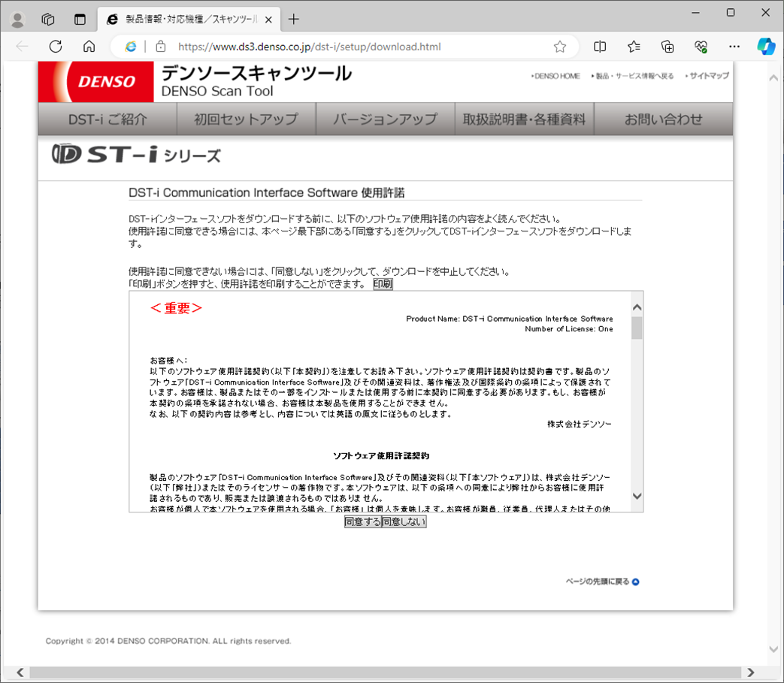Click the DENSO logo
784x683 pixels.
(96, 82)
